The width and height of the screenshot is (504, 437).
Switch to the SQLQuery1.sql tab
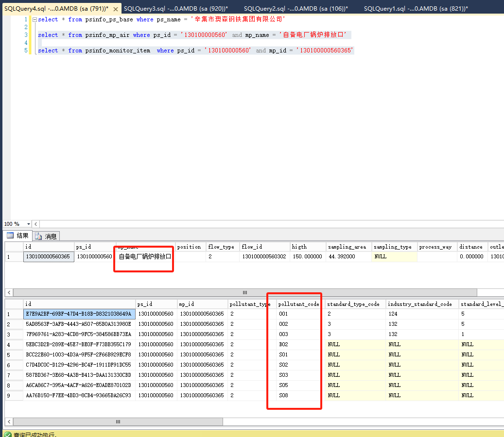click(x=416, y=9)
